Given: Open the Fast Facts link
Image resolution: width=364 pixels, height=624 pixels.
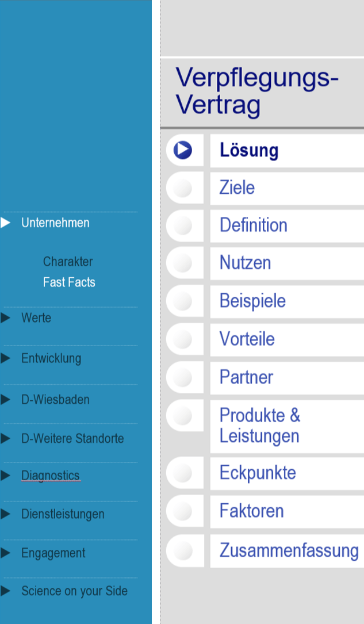Looking at the screenshot, I should 69,282.
